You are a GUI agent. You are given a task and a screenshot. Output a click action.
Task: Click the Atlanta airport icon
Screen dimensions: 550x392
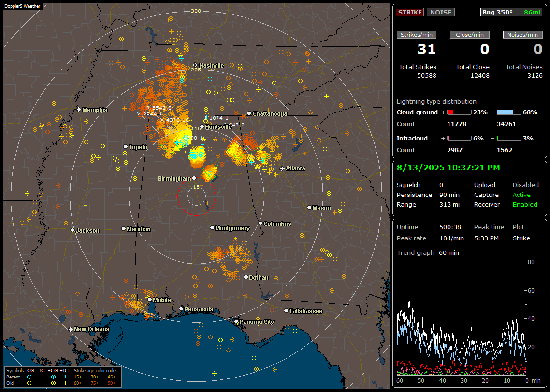pyautogui.click(x=282, y=168)
